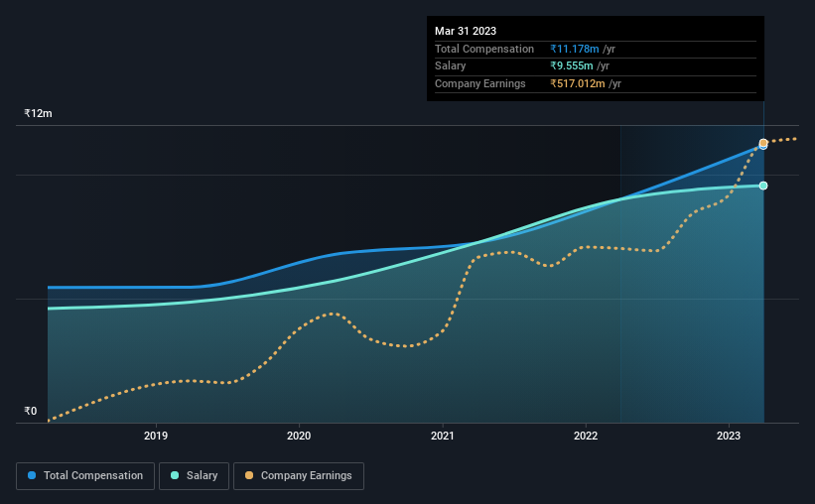Click the tooltip Company Earnings row label
Viewport: 815px width, 504px height.
479,83
